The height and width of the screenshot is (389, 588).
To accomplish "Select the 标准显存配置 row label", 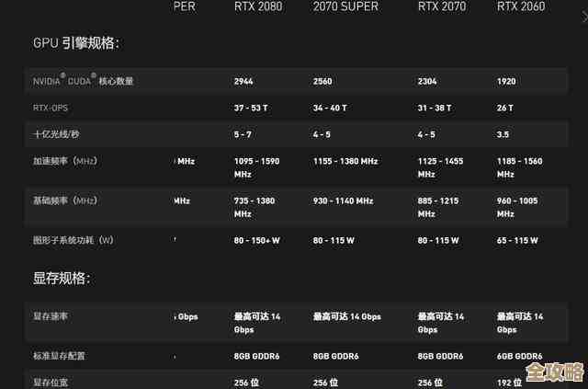I will point(59,355).
